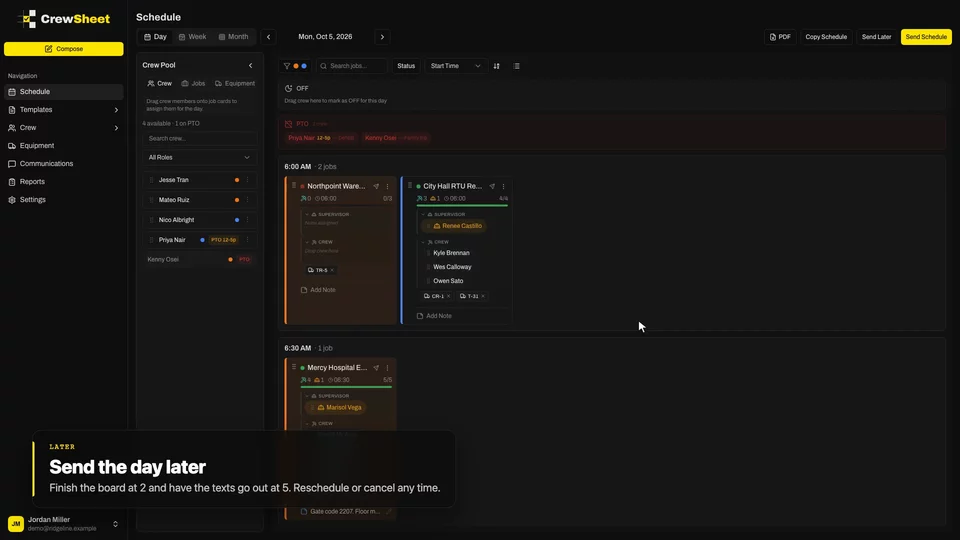This screenshot has width=960, height=540.
Task: Click the Compose button
Action: pyautogui.click(x=64, y=49)
